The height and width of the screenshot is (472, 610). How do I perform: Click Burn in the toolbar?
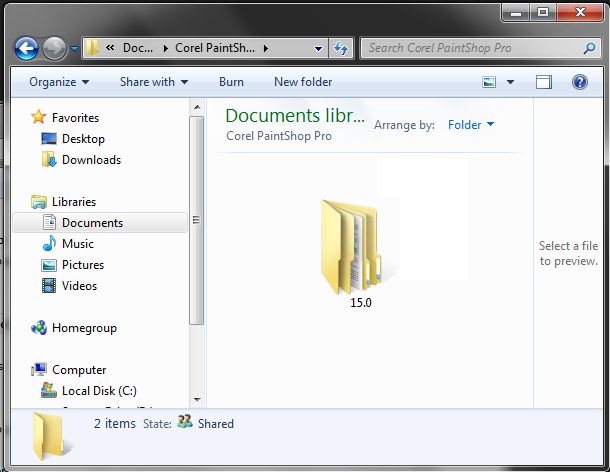[x=231, y=82]
